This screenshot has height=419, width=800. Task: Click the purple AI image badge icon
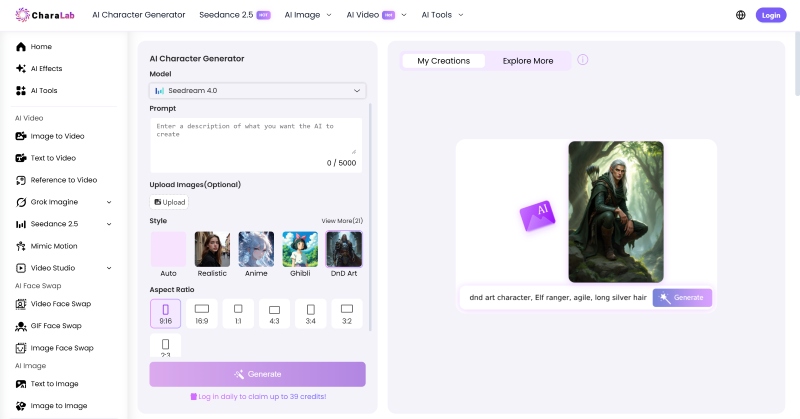(537, 215)
